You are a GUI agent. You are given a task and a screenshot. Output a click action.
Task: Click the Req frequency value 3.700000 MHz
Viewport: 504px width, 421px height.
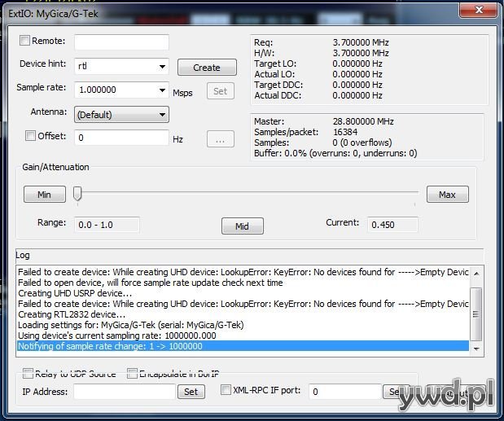pos(361,42)
